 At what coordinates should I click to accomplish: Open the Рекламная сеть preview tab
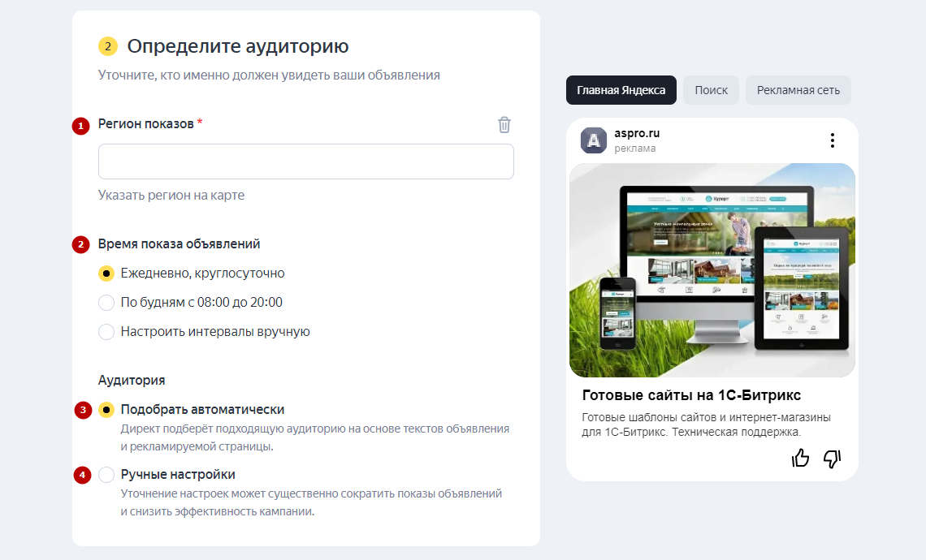[x=798, y=90]
